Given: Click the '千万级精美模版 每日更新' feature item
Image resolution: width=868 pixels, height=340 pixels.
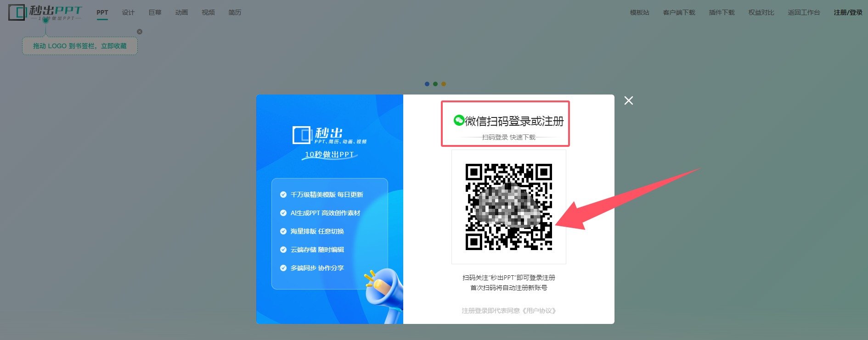Looking at the screenshot, I should (322, 195).
